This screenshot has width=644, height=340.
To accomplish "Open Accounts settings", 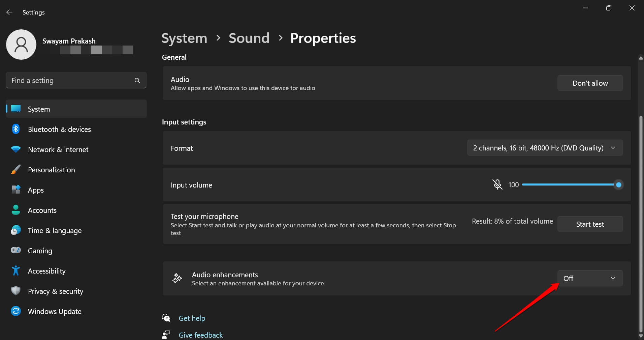I will tap(42, 210).
